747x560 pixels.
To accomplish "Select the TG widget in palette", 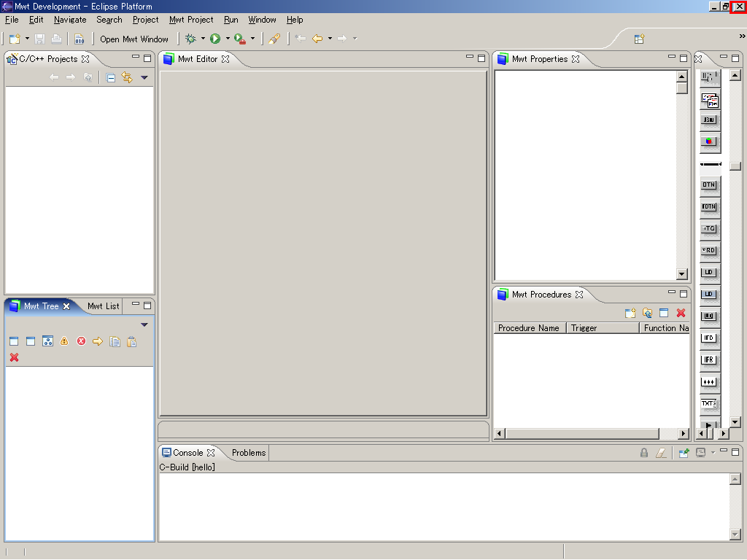I will coord(709,228).
